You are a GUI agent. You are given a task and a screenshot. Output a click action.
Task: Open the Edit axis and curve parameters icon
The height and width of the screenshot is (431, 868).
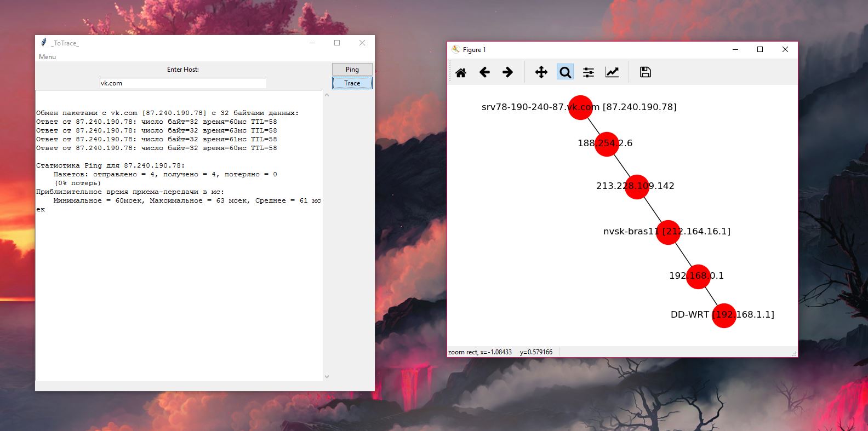[x=612, y=72]
